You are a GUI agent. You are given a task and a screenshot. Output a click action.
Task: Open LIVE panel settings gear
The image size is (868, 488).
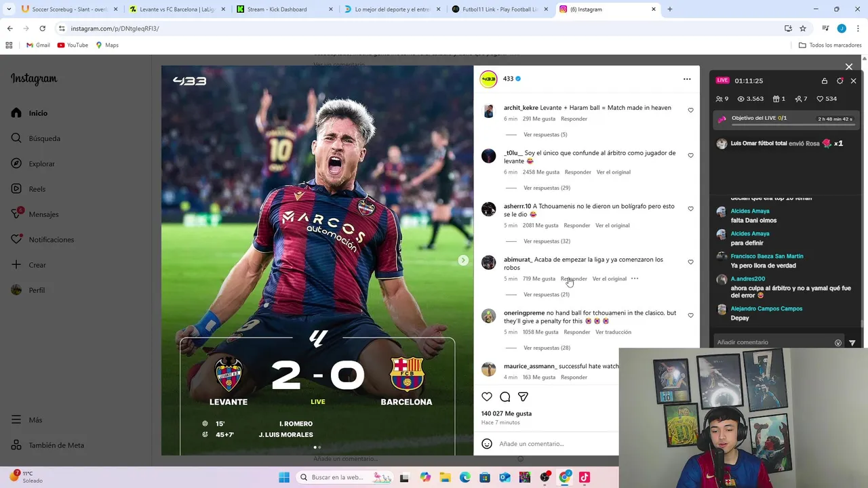coord(840,81)
